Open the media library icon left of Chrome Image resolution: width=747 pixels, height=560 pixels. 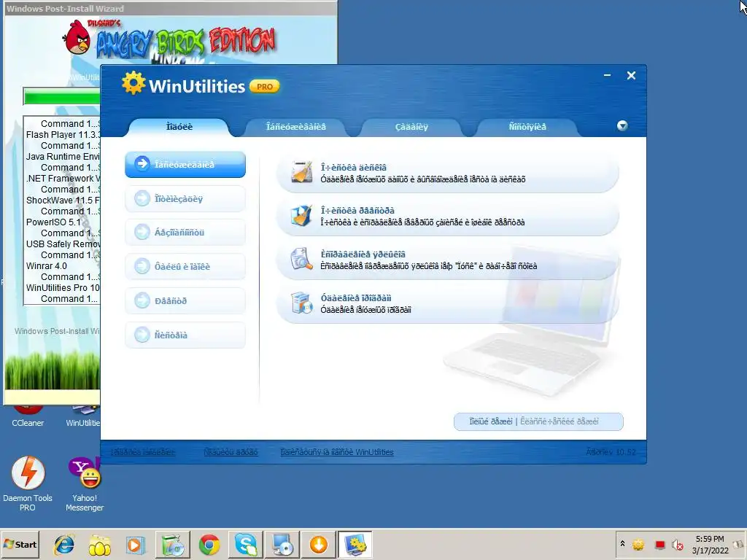click(x=173, y=545)
